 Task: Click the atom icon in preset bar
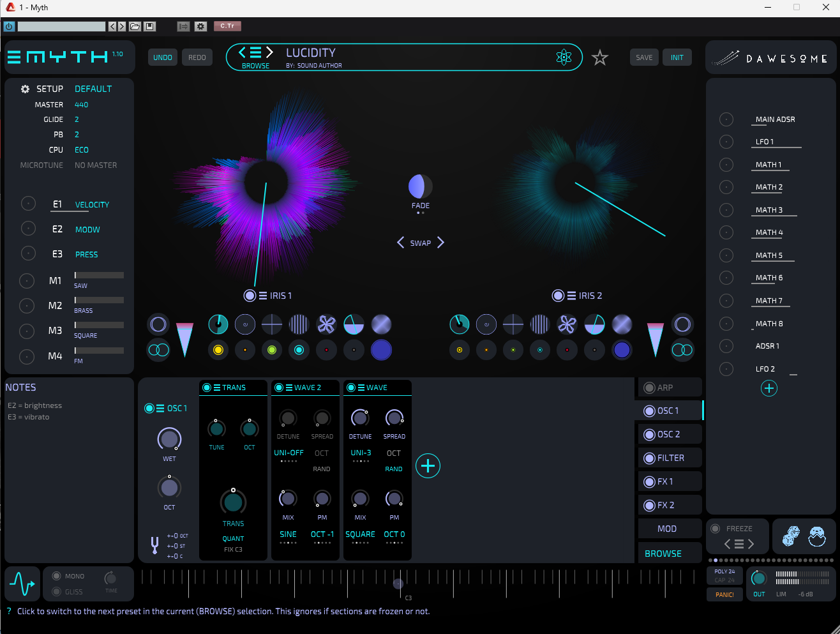(x=564, y=57)
